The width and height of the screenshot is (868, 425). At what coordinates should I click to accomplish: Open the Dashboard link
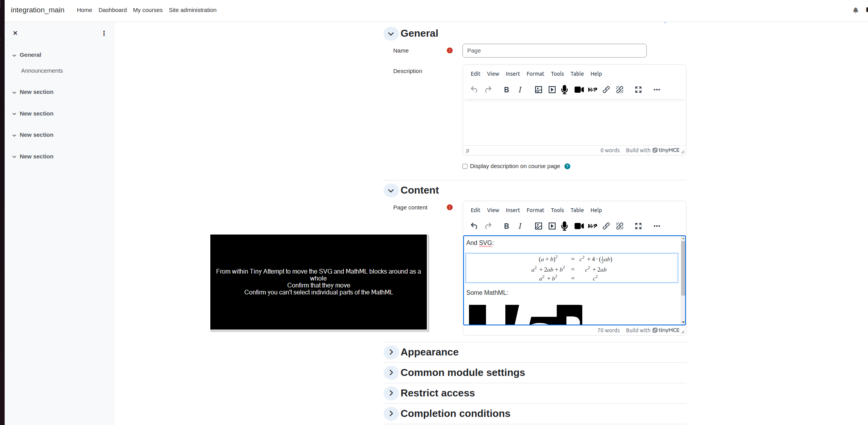(113, 10)
